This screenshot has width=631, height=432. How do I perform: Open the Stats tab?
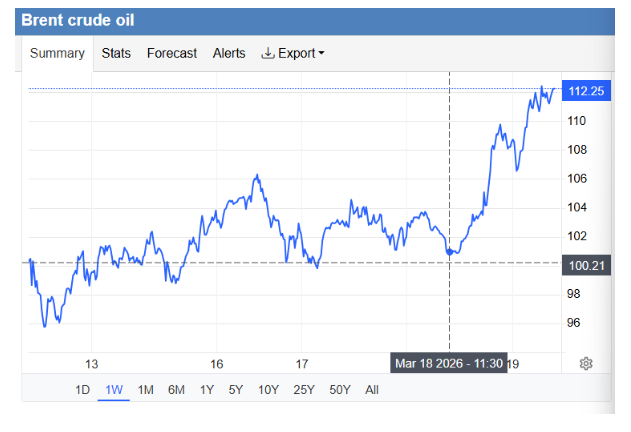(x=116, y=53)
